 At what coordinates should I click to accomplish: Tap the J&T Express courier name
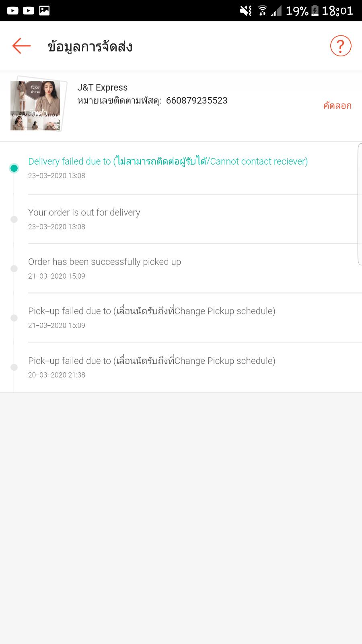102,87
